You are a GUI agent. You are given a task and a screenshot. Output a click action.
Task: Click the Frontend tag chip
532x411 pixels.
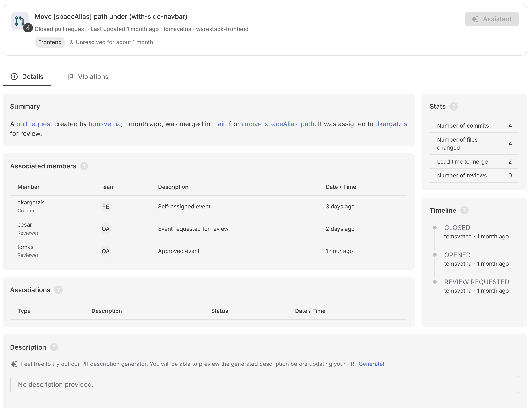50,42
